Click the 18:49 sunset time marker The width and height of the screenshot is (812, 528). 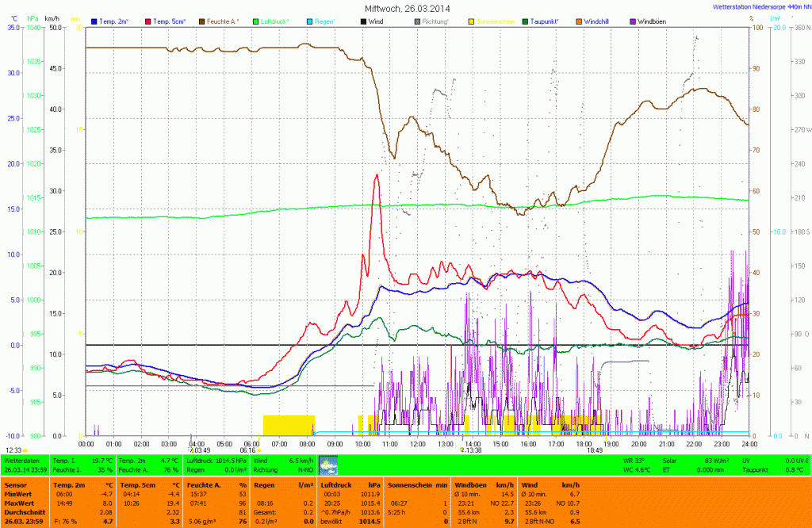pyautogui.click(x=594, y=450)
